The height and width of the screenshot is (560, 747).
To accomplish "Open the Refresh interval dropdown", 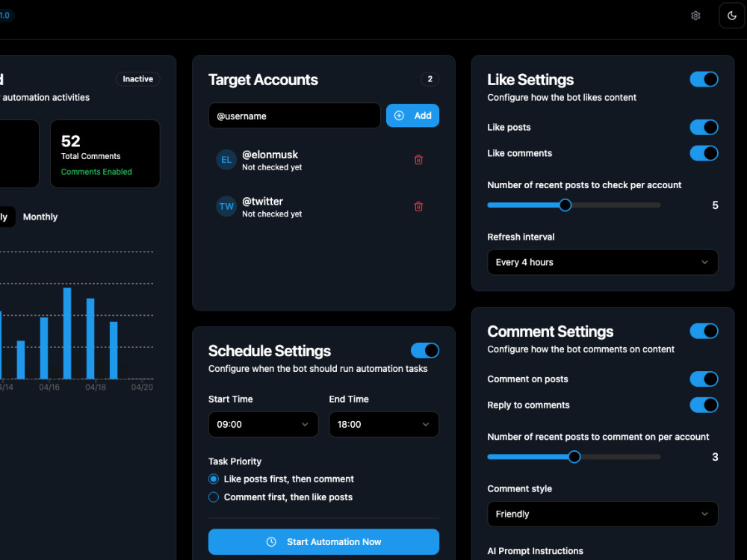I will (603, 262).
